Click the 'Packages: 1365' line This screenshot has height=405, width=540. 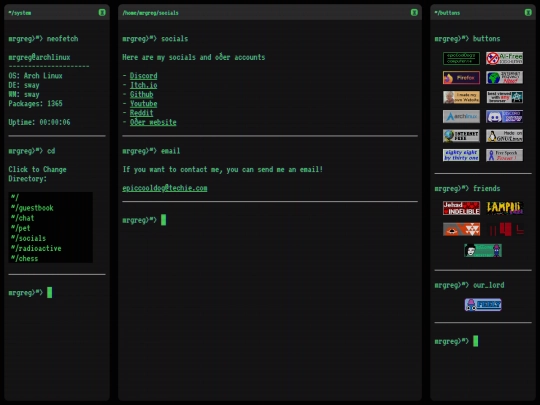tap(35, 104)
